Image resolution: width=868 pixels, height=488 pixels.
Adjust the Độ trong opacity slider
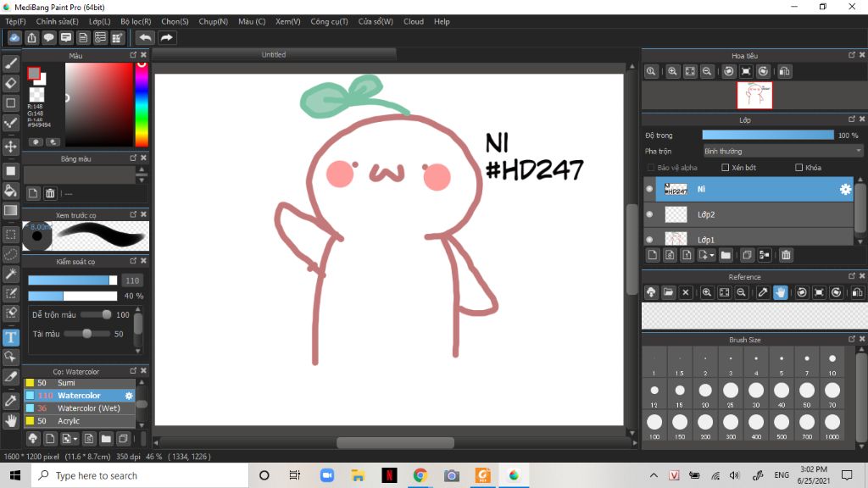pyautogui.click(x=768, y=135)
